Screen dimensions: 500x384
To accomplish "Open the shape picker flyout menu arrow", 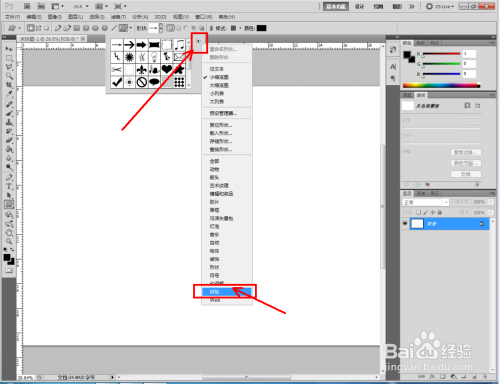I will point(198,41).
